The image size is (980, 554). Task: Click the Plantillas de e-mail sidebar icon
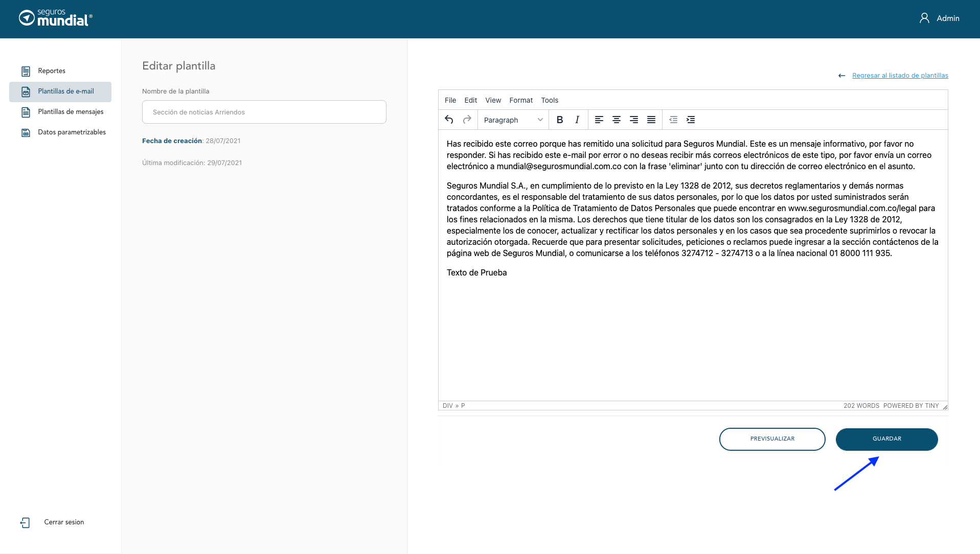pyautogui.click(x=26, y=91)
